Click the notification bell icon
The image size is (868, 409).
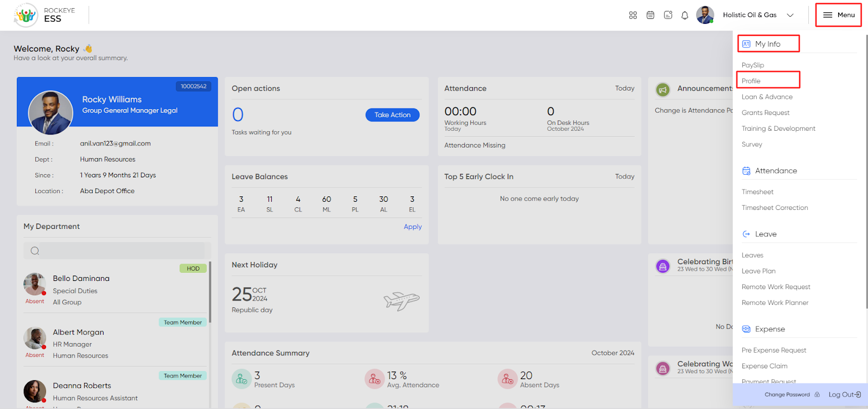pyautogui.click(x=685, y=15)
